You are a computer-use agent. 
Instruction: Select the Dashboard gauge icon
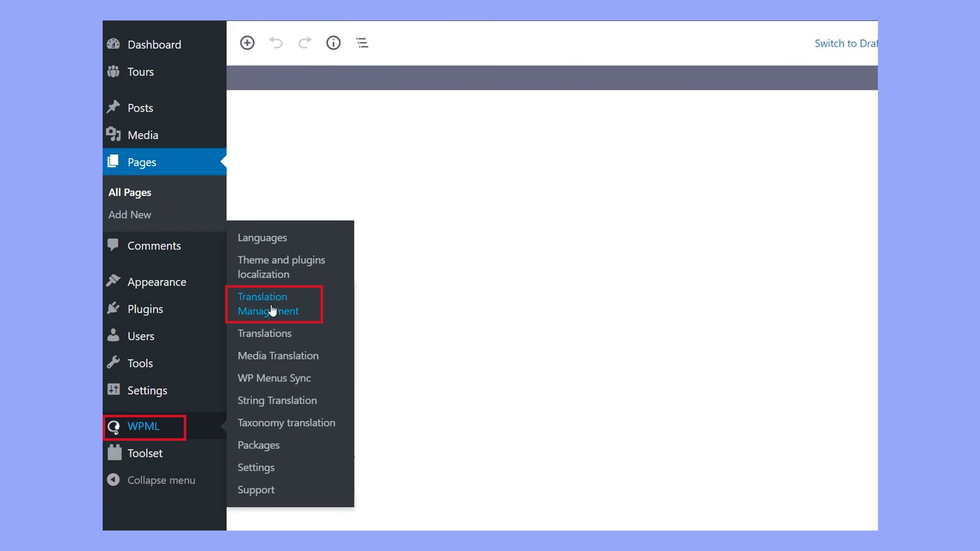(x=113, y=44)
